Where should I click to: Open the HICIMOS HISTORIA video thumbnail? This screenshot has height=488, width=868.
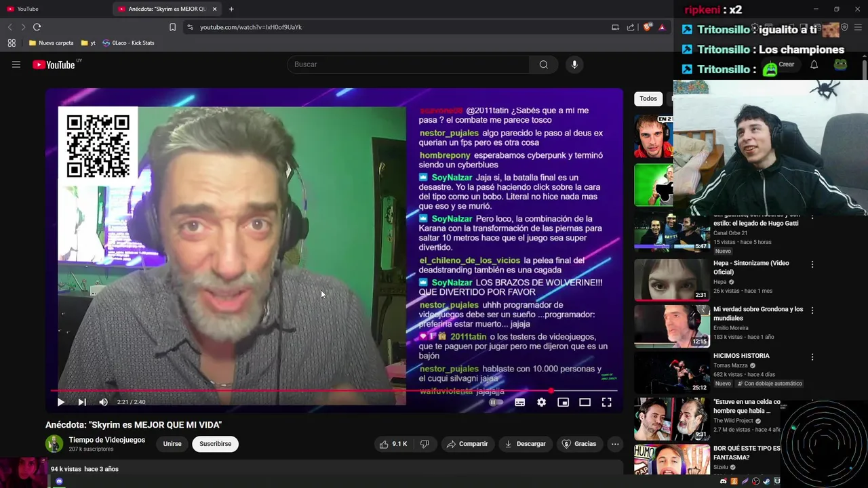[671, 372]
